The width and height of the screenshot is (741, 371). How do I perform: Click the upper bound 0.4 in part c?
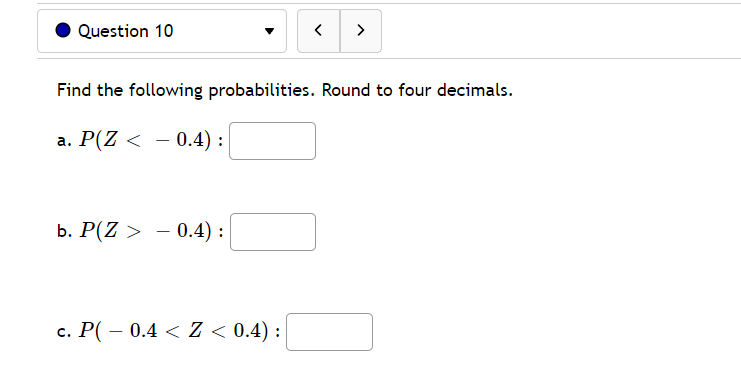pos(248,330)
